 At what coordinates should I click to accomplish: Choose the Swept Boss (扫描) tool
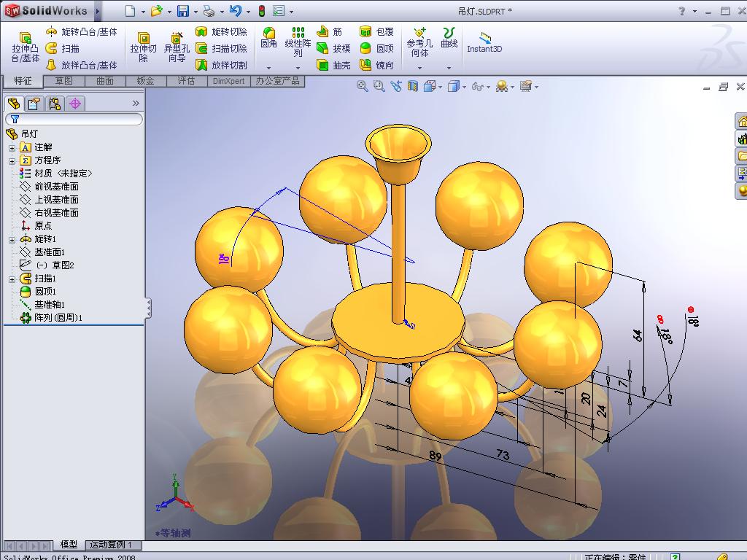point(63,49)
